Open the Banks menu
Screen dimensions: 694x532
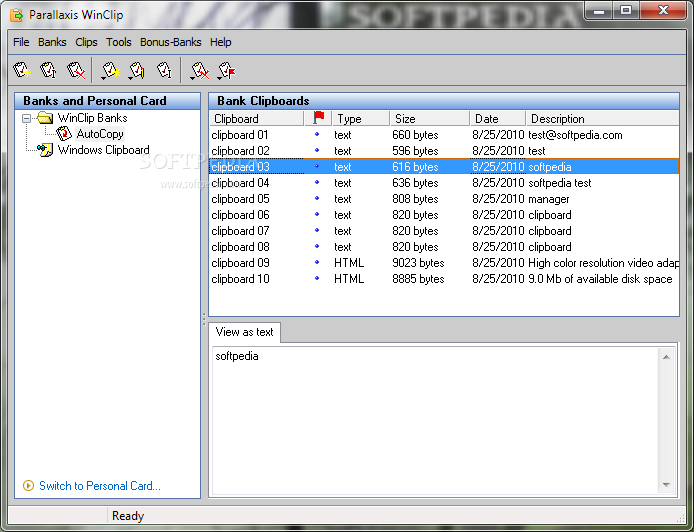click(x=52, y=42)
